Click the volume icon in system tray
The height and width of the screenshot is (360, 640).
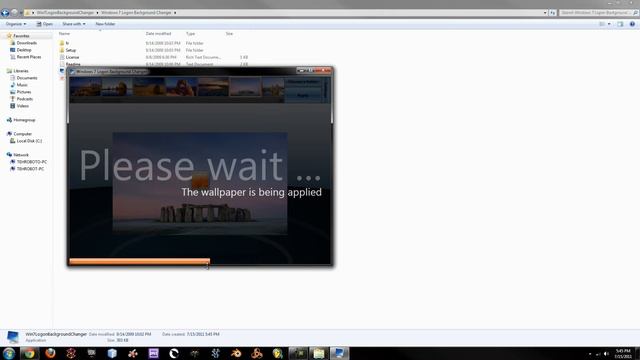click(x=606, y=353)
